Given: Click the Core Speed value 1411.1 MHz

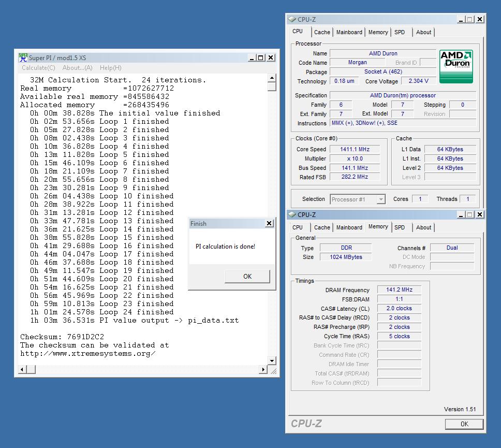Looking at the screenshot, I should [355, 149].
